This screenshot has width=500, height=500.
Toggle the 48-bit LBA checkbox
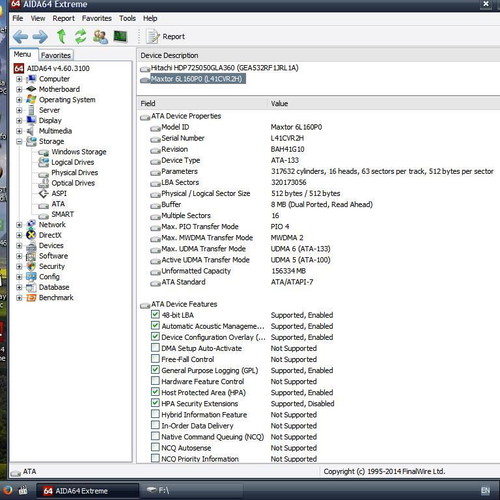155,314
